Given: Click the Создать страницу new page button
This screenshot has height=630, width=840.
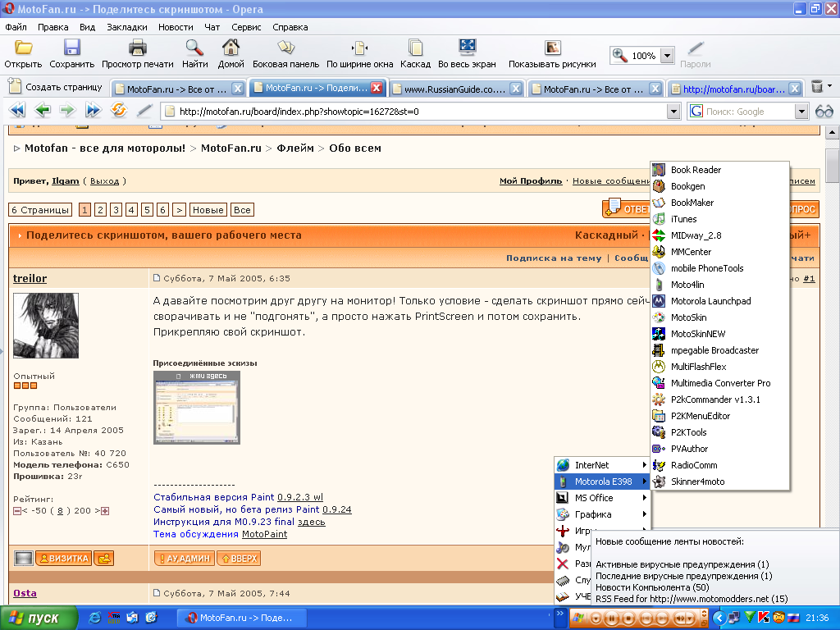Looking at the screenshot, I should (x=57, y=87).
